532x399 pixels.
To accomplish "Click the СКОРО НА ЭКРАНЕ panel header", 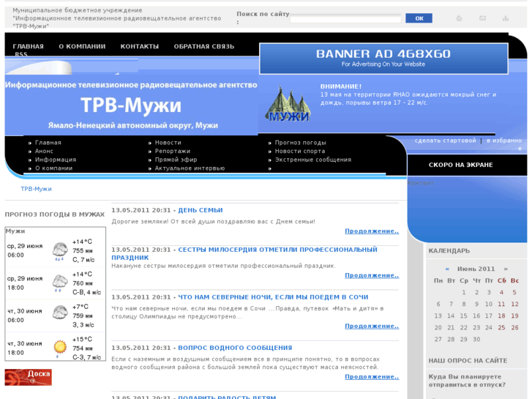I will pyautogui.click(x=460, y=165).
